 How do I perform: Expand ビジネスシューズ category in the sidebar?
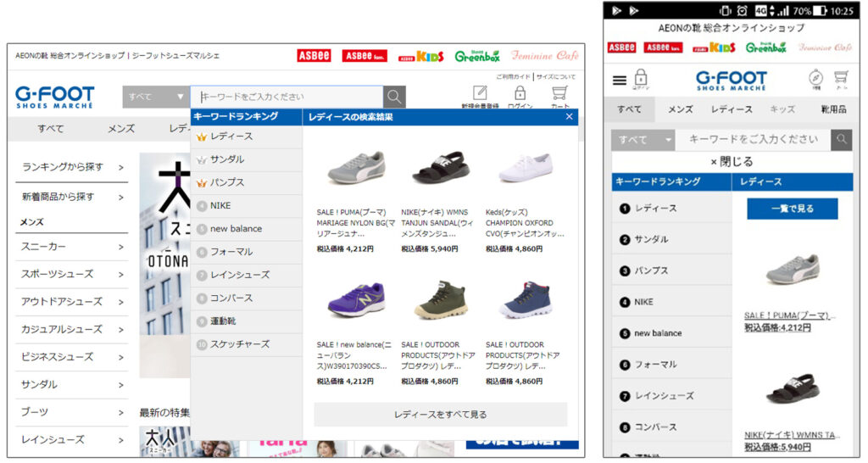pyautogui.click(x=71, y=357)
